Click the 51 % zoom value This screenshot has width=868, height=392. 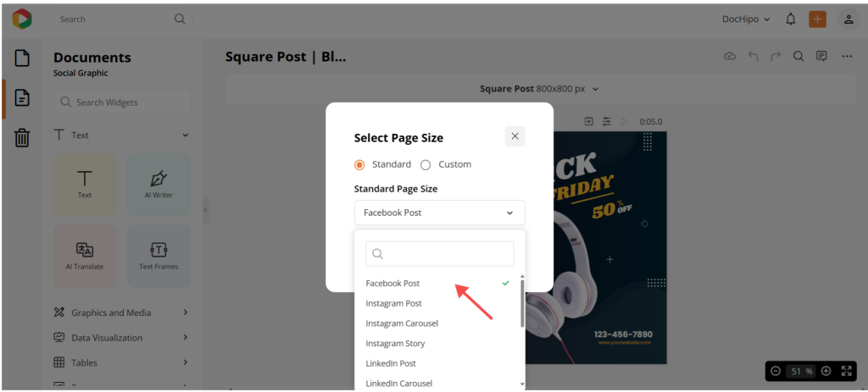coord(801,371)
